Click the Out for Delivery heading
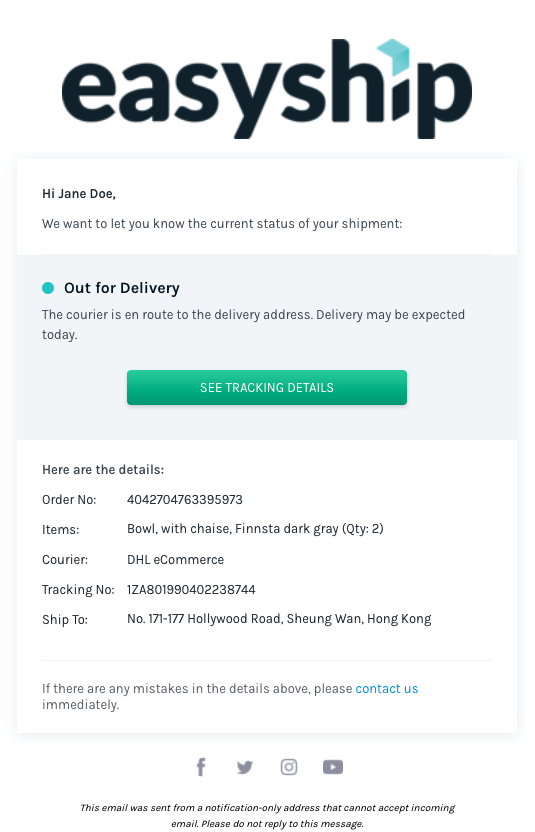535x832 pixels. point(122,288)
